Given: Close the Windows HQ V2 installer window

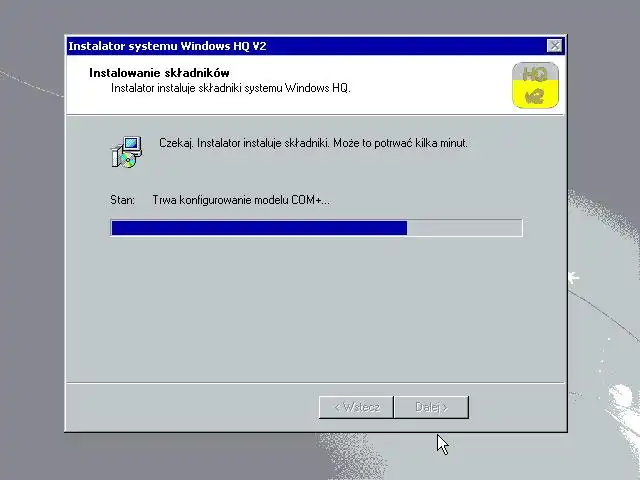Looking at the screenshot, I should point(554,46).
